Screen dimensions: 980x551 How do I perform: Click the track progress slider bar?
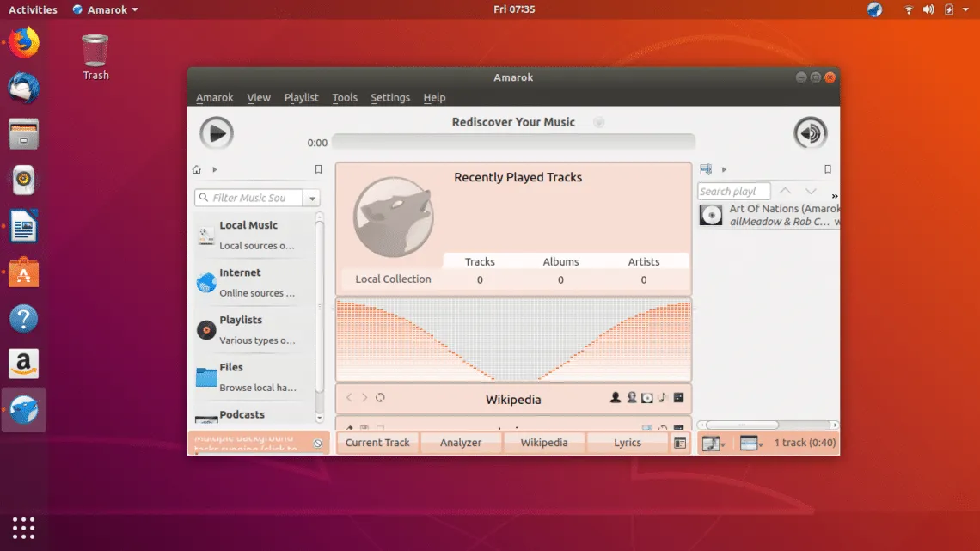pyautogui.click(x=513, y=142)
